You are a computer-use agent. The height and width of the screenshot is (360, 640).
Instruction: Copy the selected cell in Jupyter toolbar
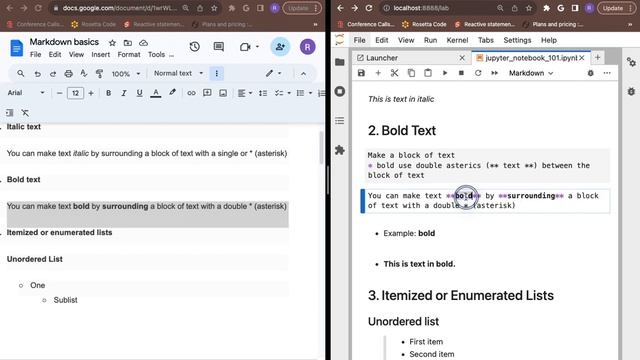point(411,73)
